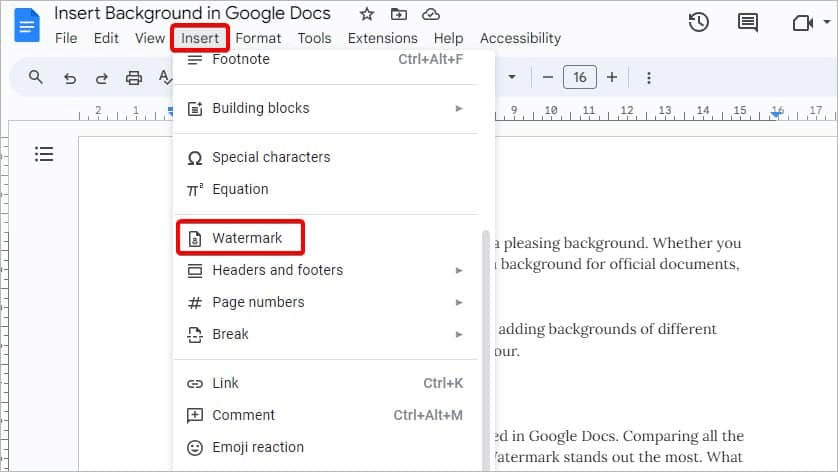Open the Extensions menu

click(383, 38)
